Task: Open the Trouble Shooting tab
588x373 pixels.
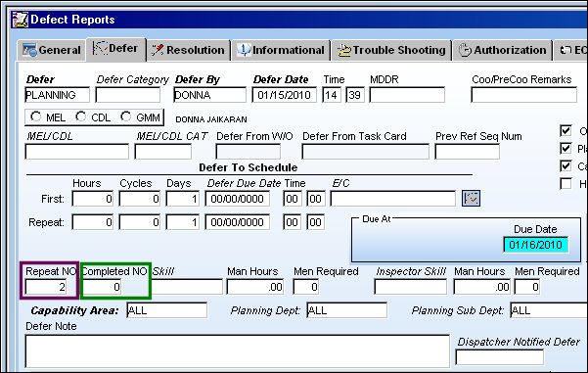Action: [391, 50]
